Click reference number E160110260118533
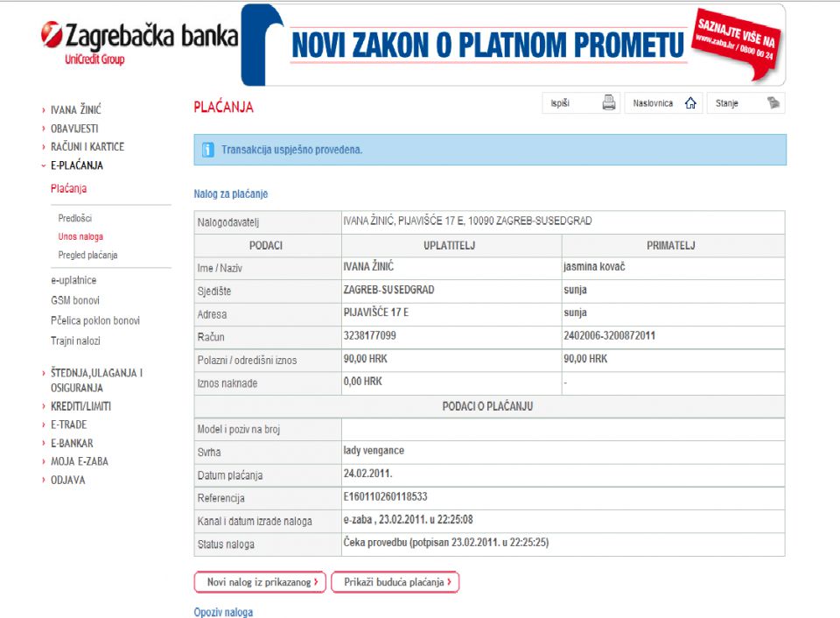Viewport: 840px width, 618px height. pos(385,497)
